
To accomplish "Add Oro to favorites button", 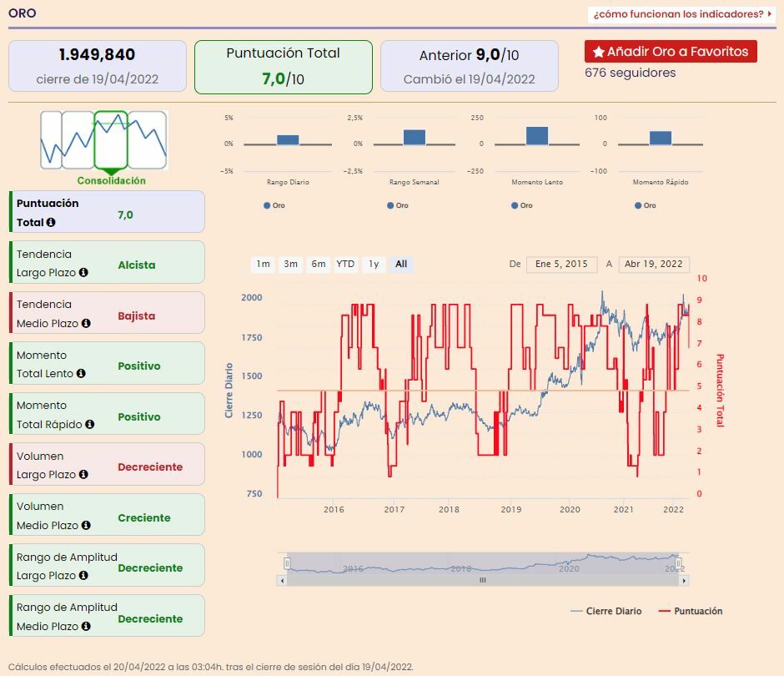I will 671,52.
